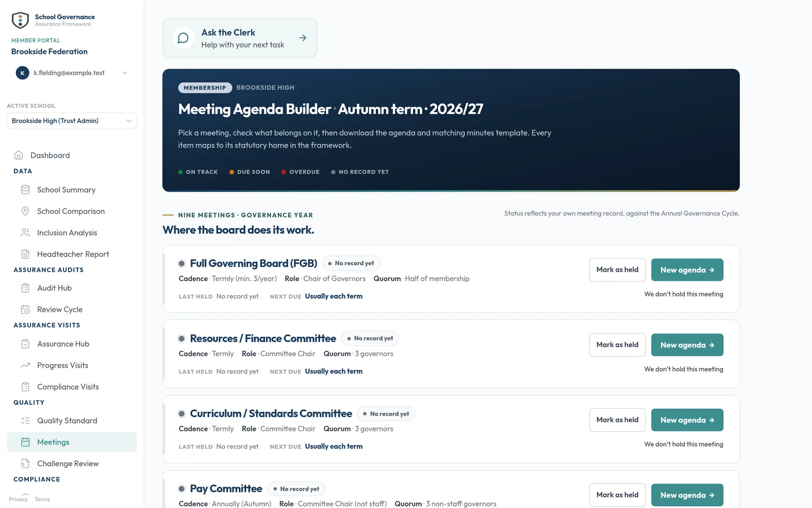Viewport: 812px width, 508px height.
Task: Mark Pay Committee as held
Action: pos(617,495)
